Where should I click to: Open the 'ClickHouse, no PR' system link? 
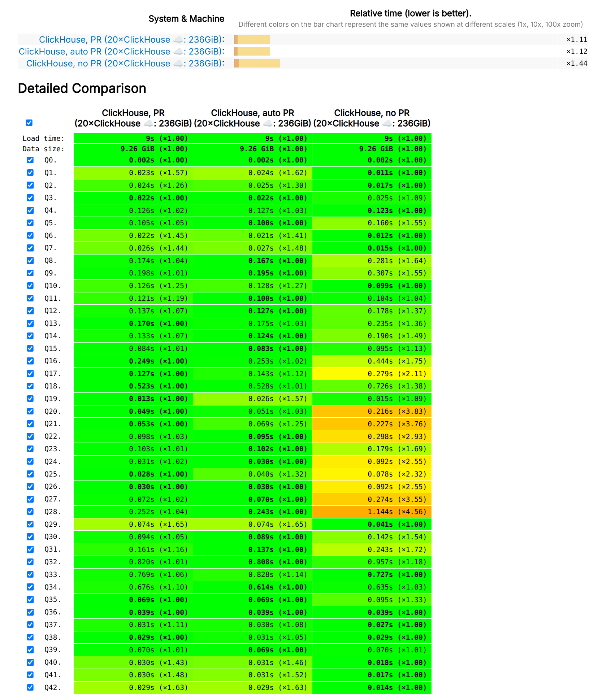(125, 63)
